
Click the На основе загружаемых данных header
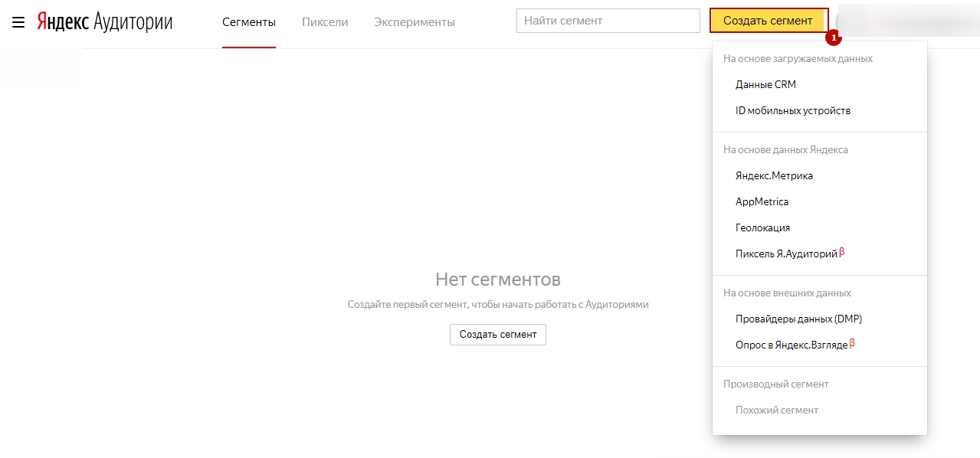[798, 58]
